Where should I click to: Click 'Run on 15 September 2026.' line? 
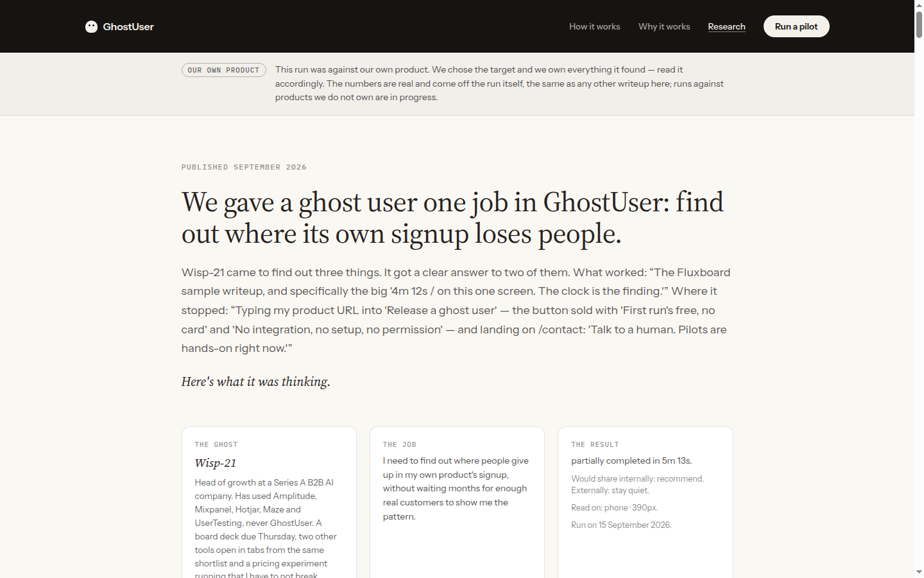[621, 525]
